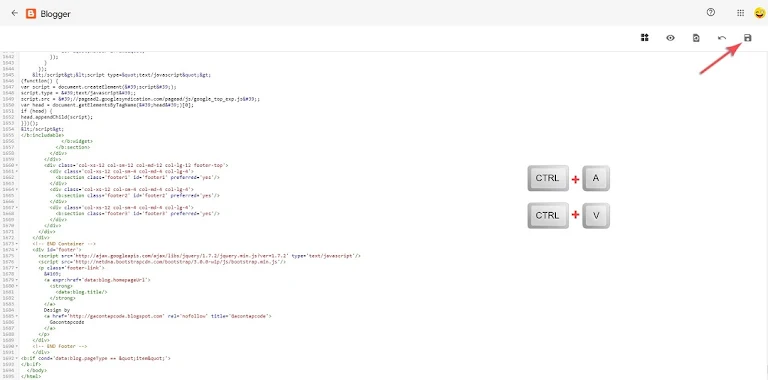Collapse the fold at line 1677
Image resolution: width=768 pixels, height=380 pixels.
tap(18, 267)
